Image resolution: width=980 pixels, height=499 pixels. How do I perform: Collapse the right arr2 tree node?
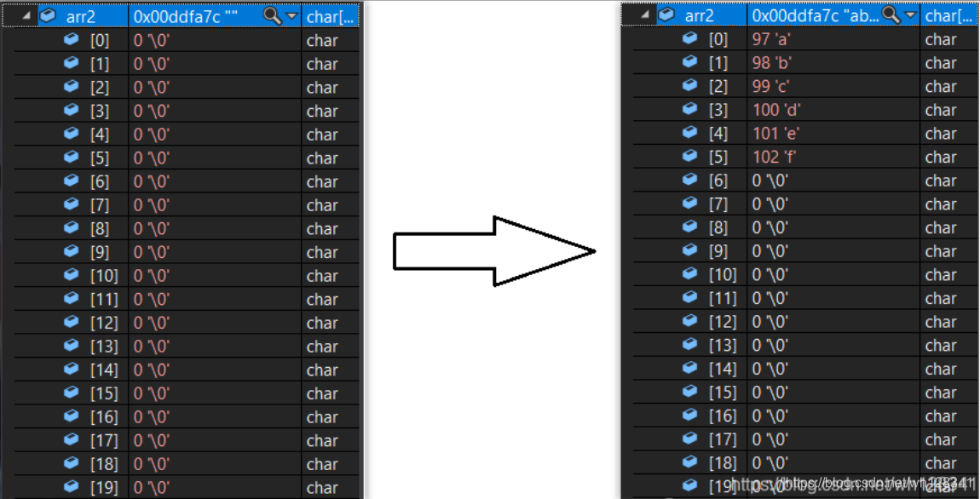644,15
